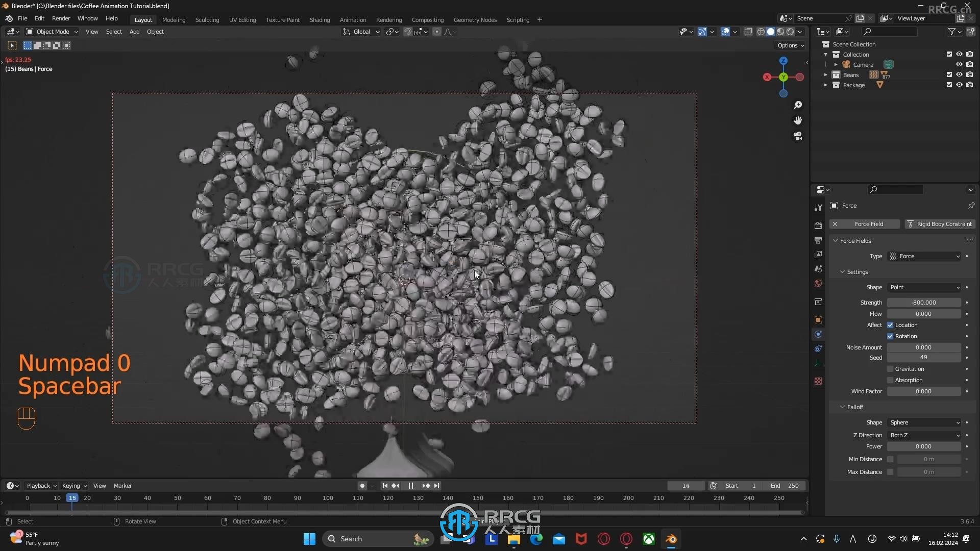Select the Shading workspace tab
980x551 pixels.
click(319, 19)
